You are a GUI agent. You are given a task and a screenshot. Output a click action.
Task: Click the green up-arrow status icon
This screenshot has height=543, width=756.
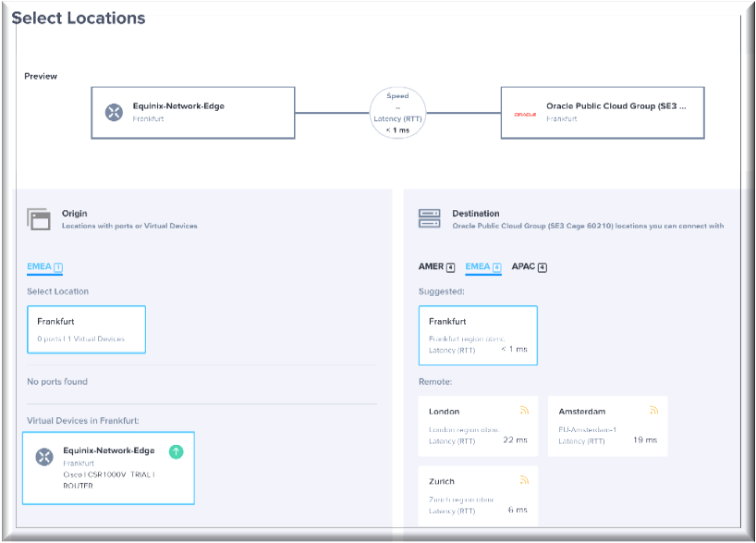[177, 451]
